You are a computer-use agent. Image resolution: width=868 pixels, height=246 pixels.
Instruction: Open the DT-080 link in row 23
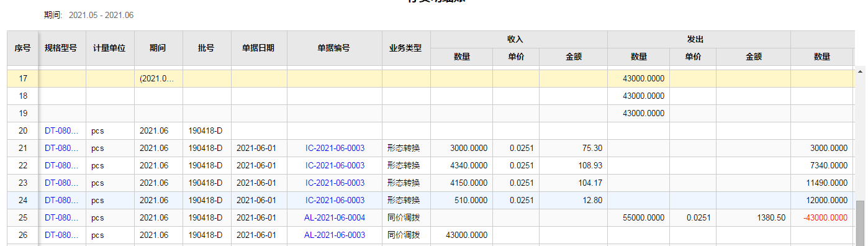[61, 183]
